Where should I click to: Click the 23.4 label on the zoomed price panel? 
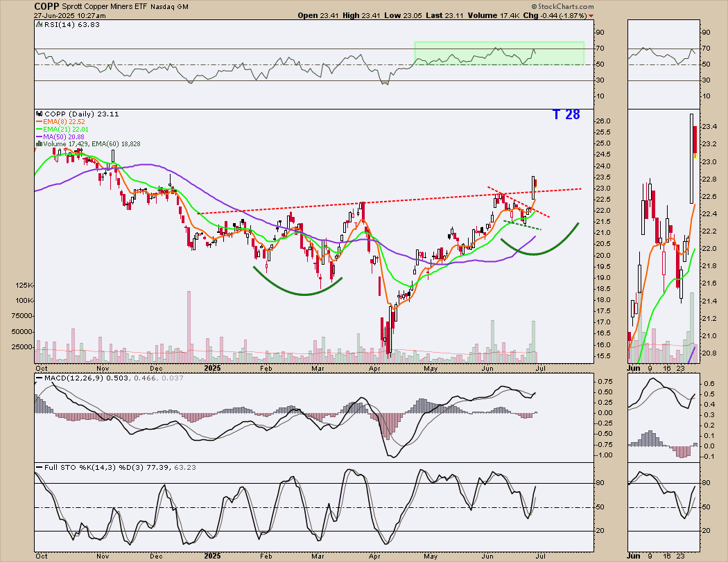click(x=709, y=126)
